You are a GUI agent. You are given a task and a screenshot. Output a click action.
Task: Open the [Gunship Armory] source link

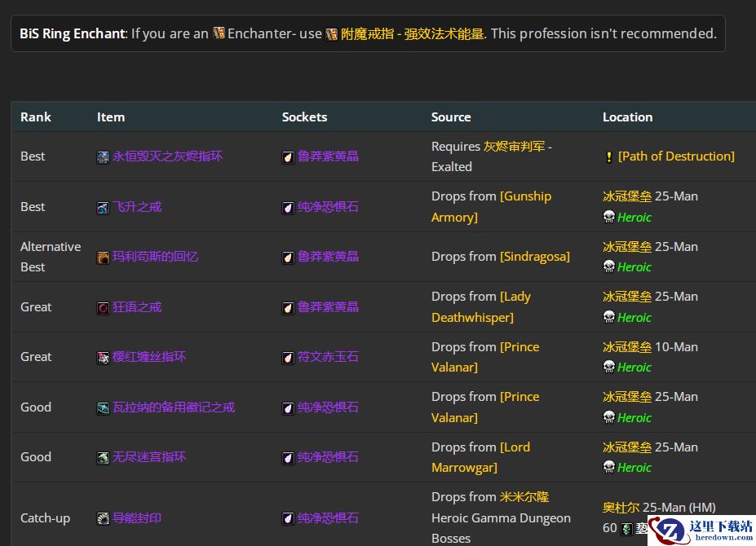tap(491, 207)
